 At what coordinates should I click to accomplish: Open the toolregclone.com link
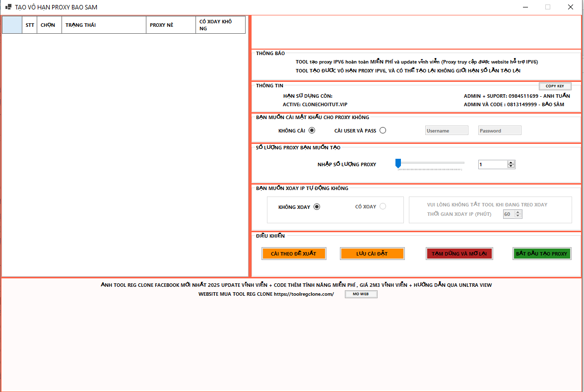click(303, 293)
